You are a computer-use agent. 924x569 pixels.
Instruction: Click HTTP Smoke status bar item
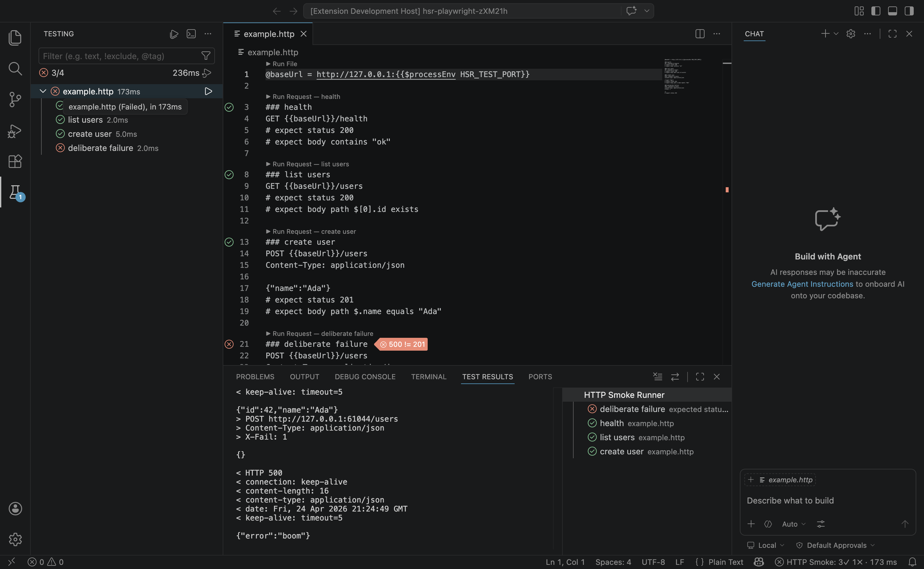point(836,562)
